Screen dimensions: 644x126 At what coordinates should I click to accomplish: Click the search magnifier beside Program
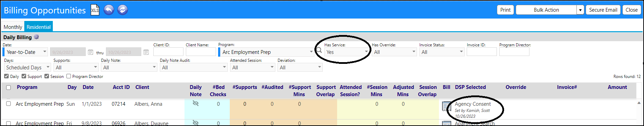pos(319,51)
